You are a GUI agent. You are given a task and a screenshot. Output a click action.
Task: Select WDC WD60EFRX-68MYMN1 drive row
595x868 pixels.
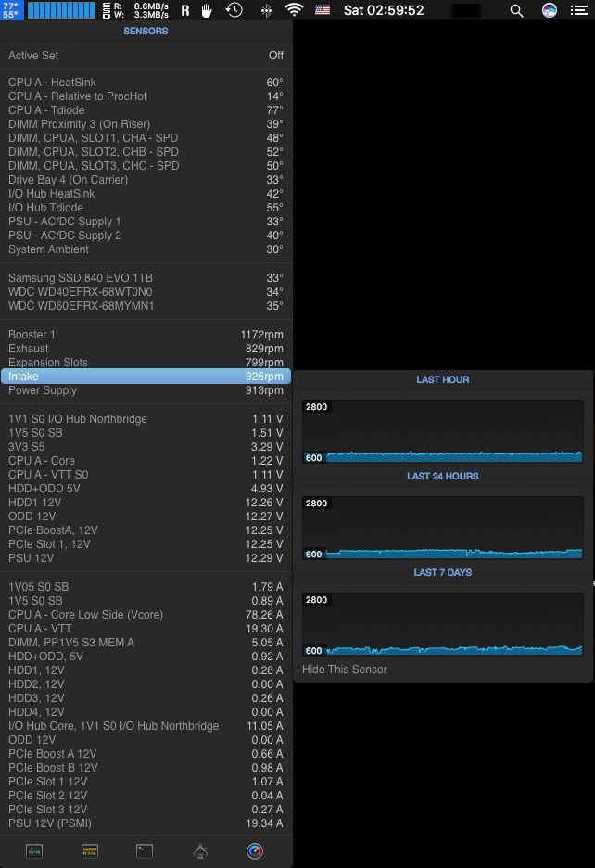coord(146,306)
